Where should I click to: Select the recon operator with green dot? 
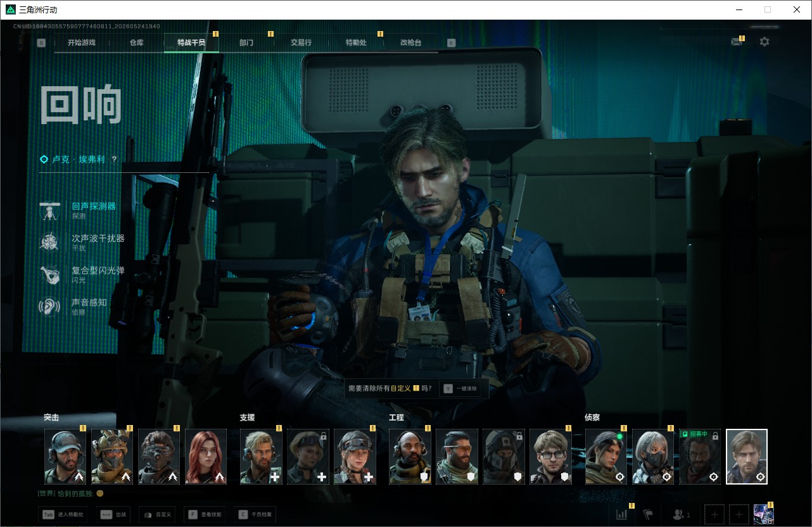tap(606, 457)
